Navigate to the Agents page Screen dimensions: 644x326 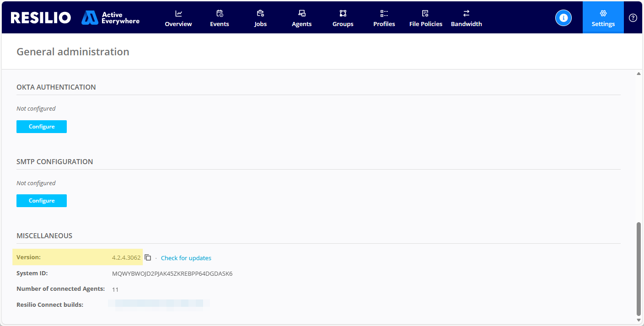tap(301, 18)
